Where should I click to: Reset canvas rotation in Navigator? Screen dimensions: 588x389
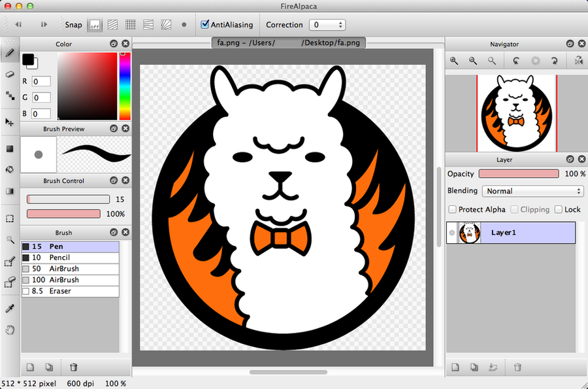[536, 61]
